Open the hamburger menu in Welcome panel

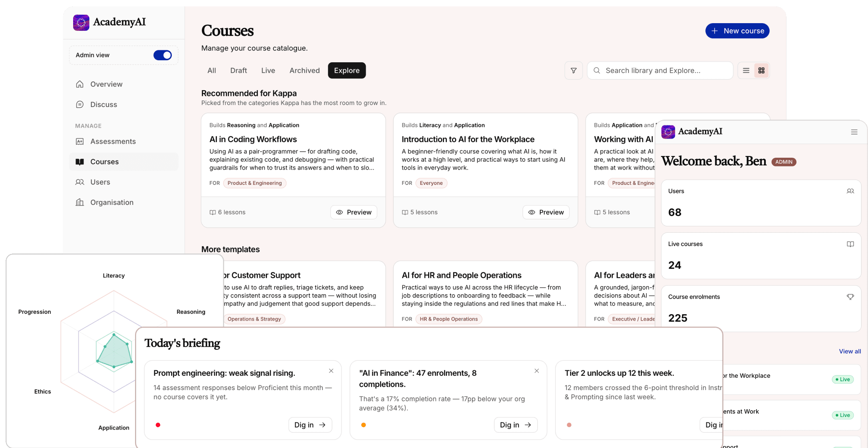(854, 132)
